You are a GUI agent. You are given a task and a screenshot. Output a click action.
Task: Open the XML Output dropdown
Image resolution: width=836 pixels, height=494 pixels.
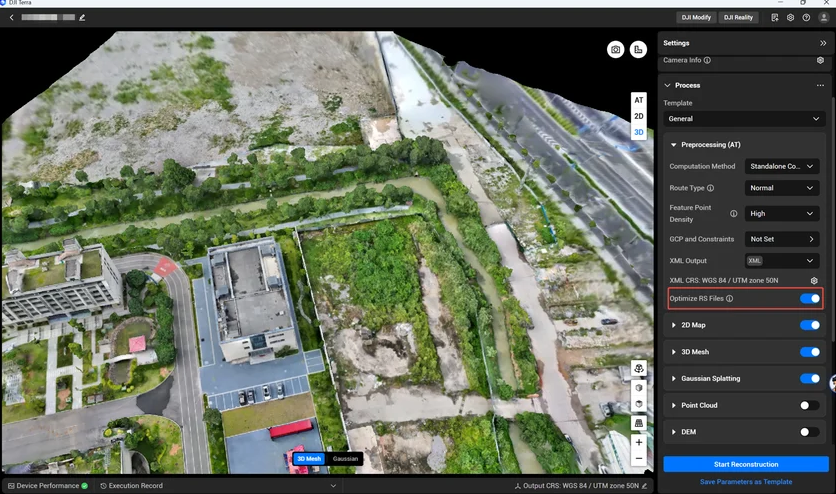782,261
